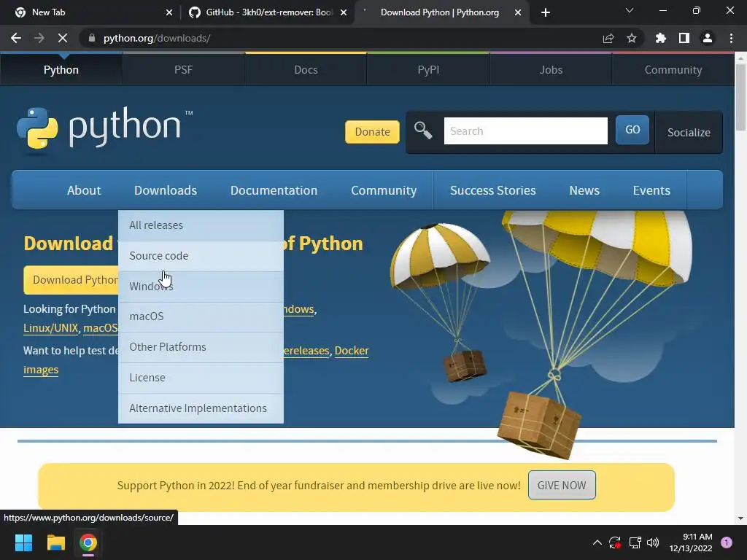The width and height of the screenshot is (747, 560).
Task: Choose License from Downloads menu
Action: (x=201, y=378)
